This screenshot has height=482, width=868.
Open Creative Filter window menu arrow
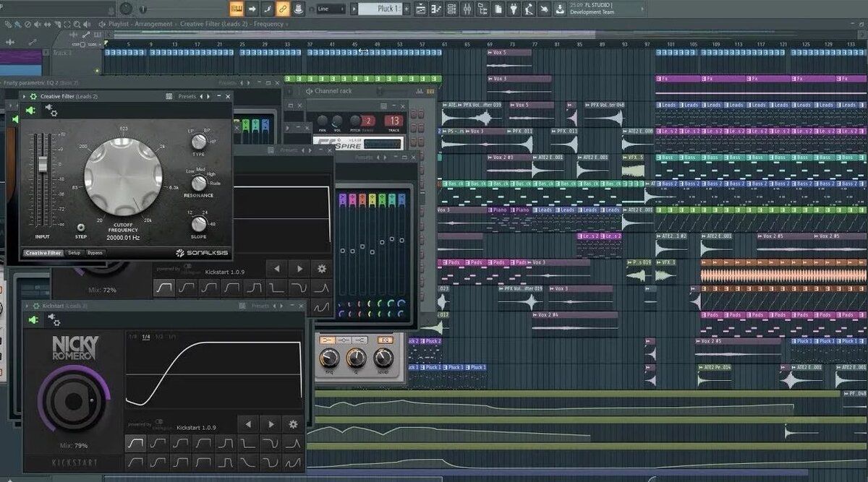[24, 96]
